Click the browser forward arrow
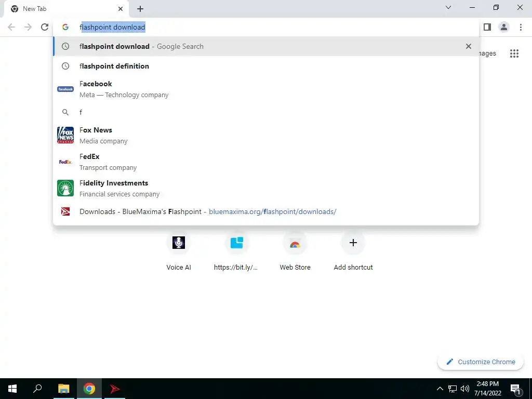 click(x=28, y=27)
